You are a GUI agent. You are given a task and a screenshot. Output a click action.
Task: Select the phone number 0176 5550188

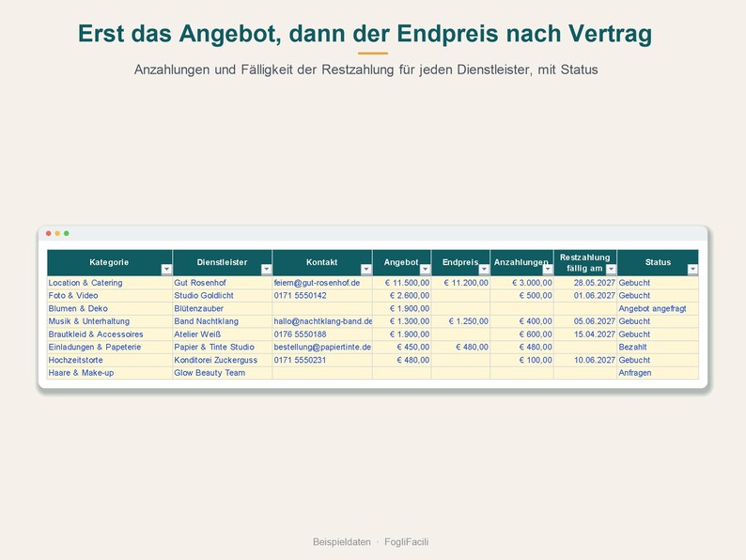[x=301, y=334]
